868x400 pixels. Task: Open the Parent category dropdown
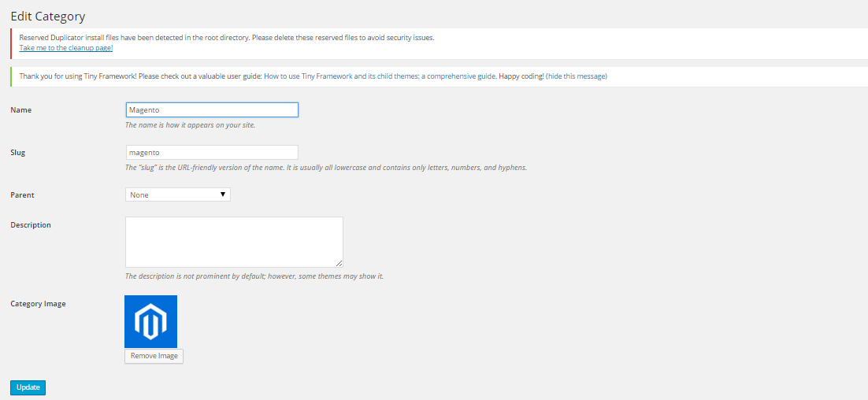coord(178,194)
